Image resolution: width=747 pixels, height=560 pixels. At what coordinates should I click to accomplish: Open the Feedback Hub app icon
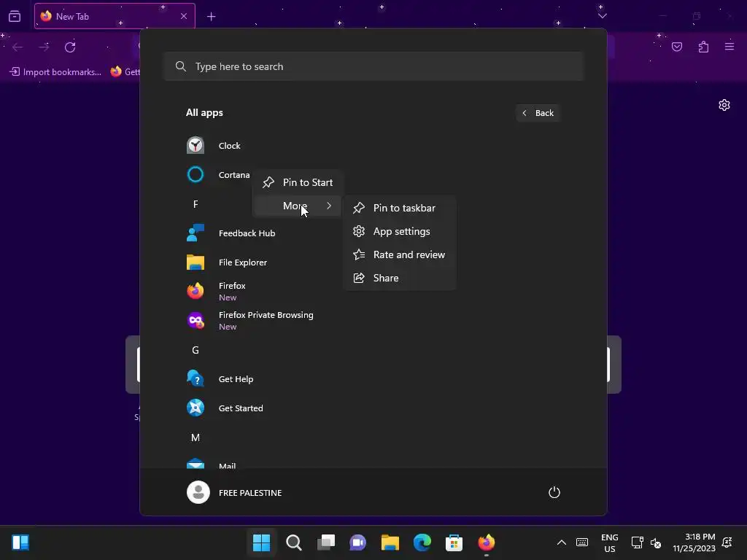[196, 233]
